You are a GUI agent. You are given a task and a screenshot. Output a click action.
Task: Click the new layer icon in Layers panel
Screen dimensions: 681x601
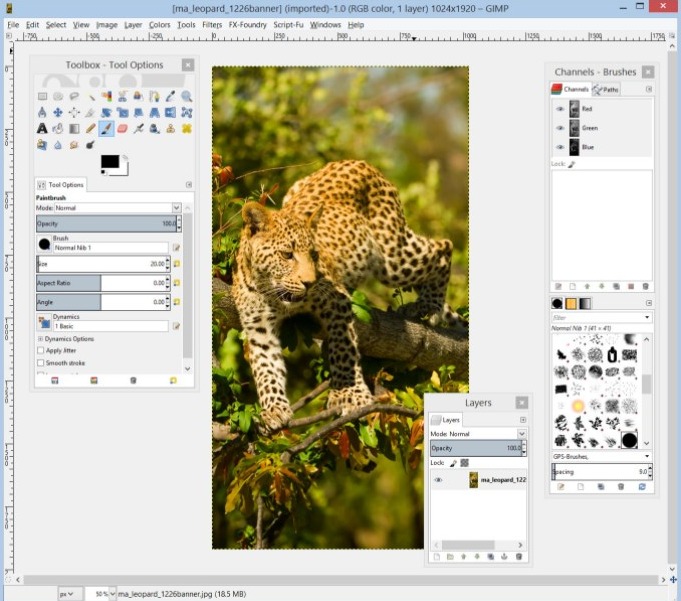pos(437,556)
